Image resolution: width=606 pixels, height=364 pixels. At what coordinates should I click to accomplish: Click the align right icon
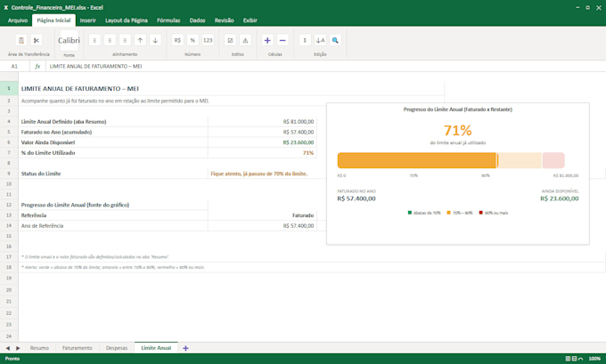pyautogui.click(x=125, y=40)
